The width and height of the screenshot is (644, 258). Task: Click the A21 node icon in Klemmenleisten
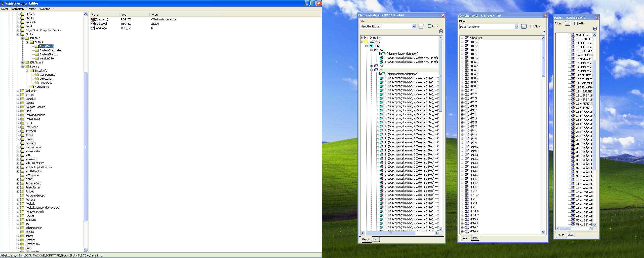pos(371,46)
